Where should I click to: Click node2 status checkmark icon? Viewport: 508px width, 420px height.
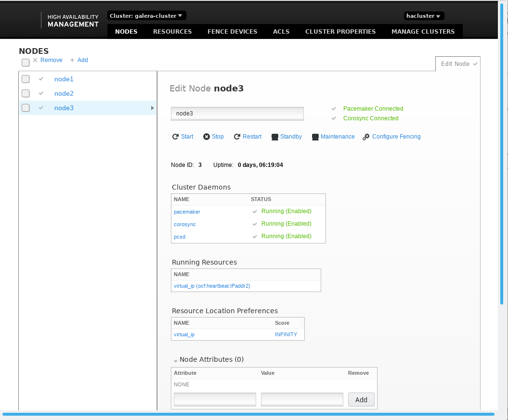point(41,93)
